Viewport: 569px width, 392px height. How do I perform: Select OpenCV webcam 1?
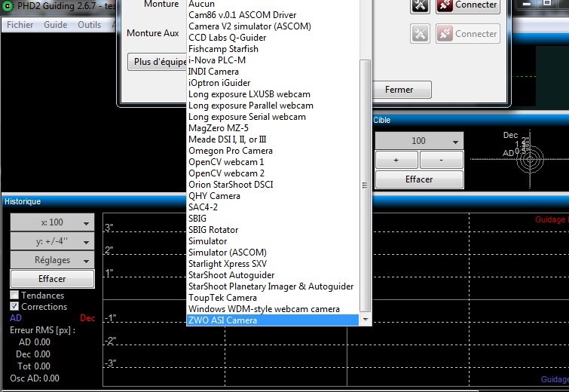pos(273,162)
